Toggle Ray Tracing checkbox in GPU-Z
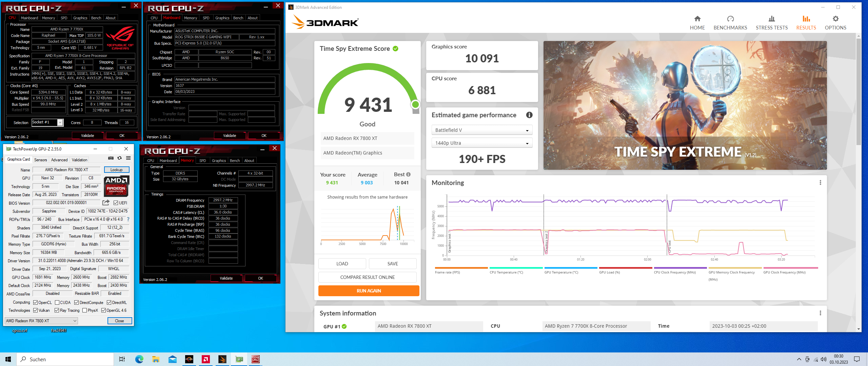The height and width of the screenshot is (366, 868). pos(57,310)
